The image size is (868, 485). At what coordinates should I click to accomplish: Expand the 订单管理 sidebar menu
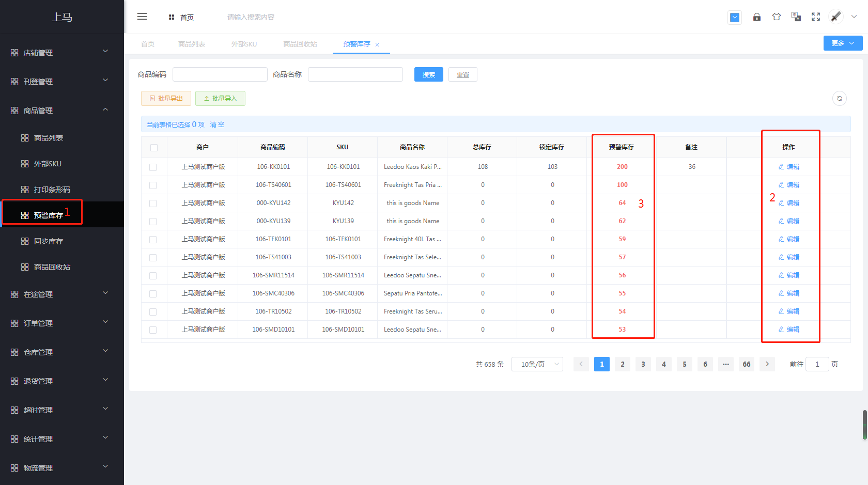coord(62,323)
